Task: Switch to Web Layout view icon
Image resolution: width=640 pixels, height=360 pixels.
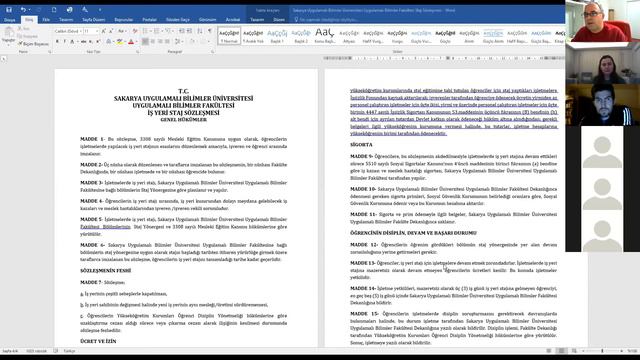Action: pyautogui.click(x=574, y=351)
